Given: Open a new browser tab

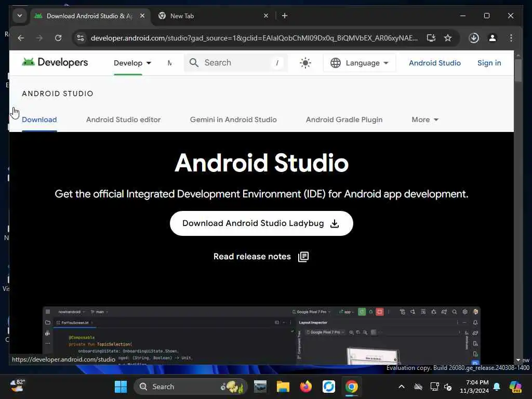Looking at the screenshot, I should click(x=285, y=16).
